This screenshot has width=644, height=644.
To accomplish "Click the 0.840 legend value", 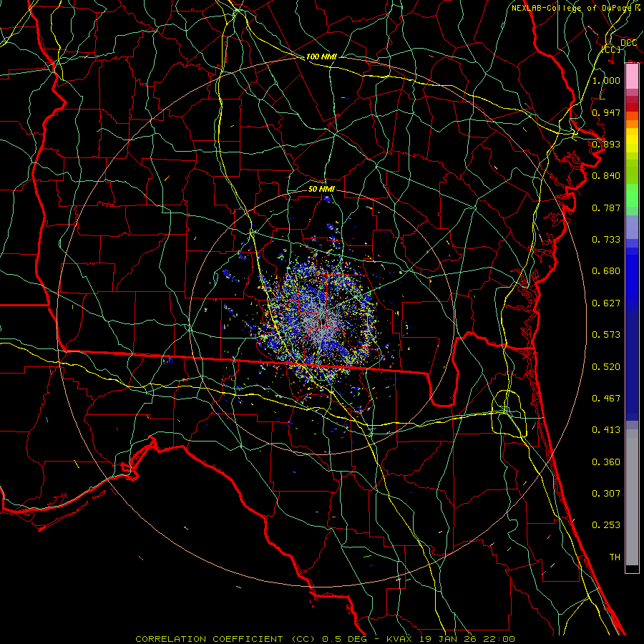I will pos(606,176).
